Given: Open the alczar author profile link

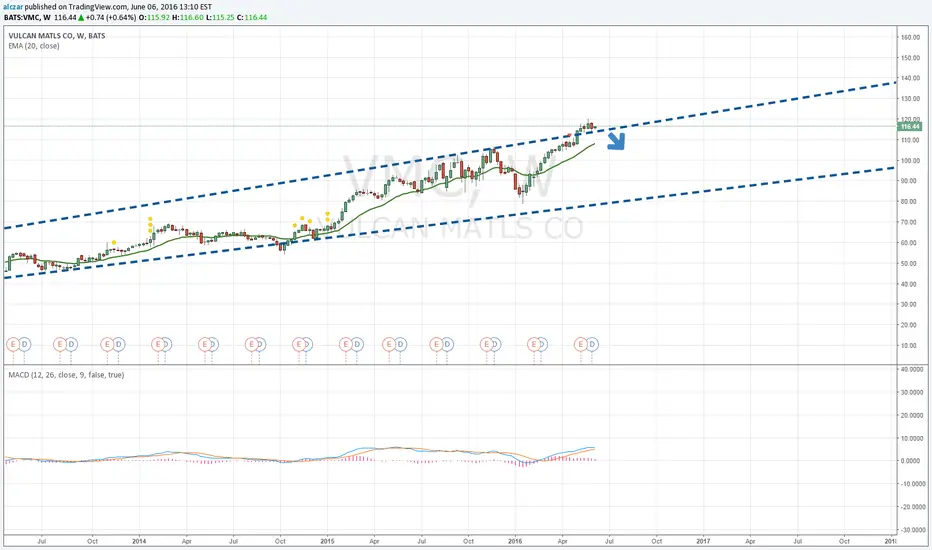Looking at the screenshot, I should [x=12, y=7].
